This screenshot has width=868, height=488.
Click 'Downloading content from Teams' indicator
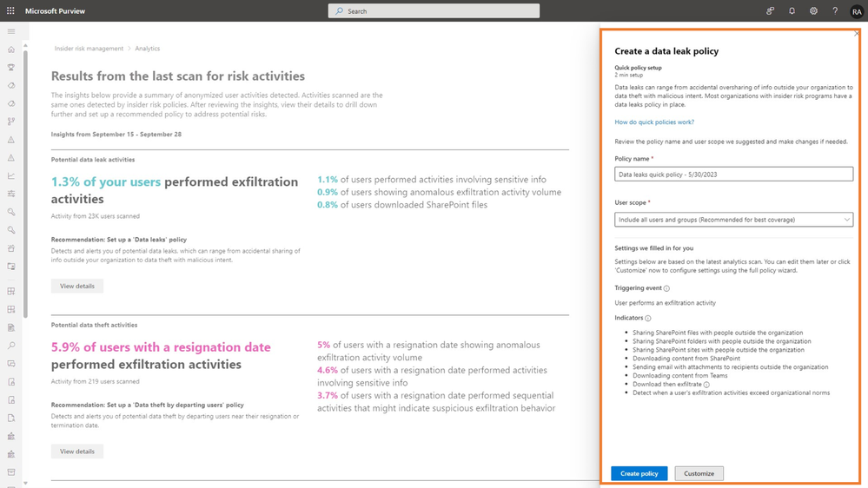point(679,376)
